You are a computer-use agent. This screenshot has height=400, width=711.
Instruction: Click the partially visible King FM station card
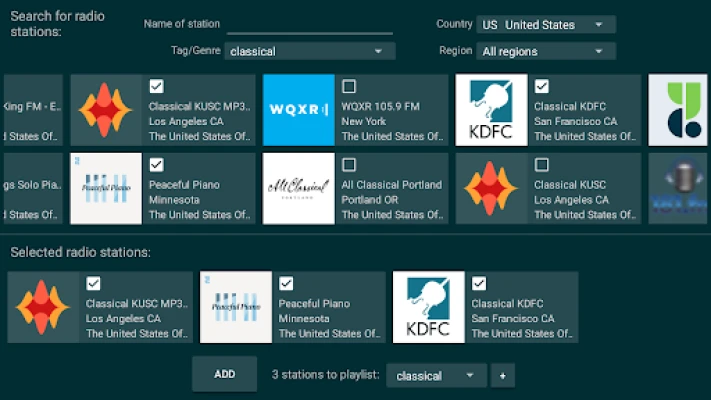click(x=32, y=110)
